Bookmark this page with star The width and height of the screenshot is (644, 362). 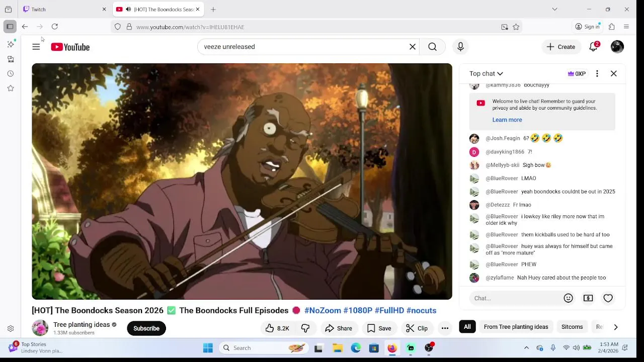click(516, 27)
